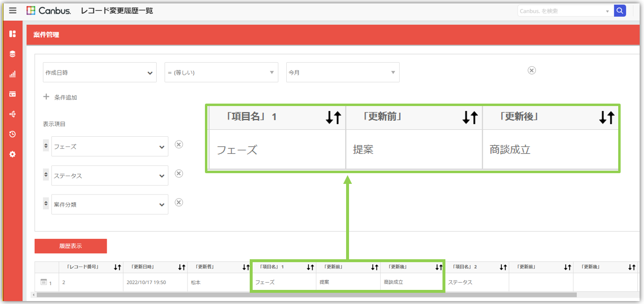644x304 pixels.
Task: Open the stacked layers icon in sidebar
Action: coord(13,54)
